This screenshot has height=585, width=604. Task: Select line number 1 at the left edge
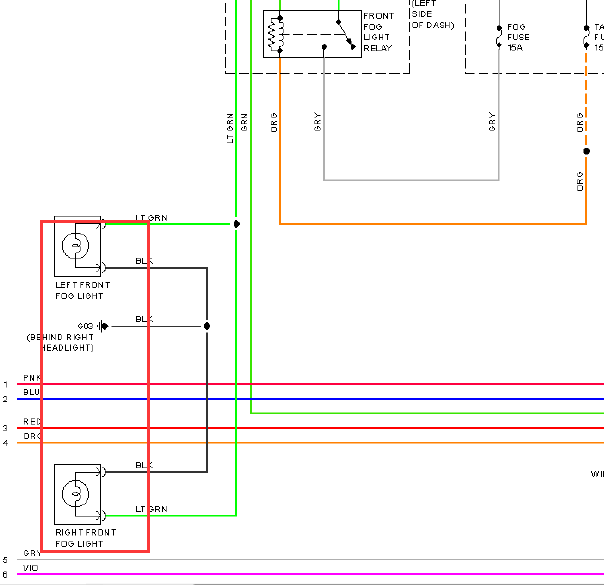pyautogui.click(x=5, y=384)
